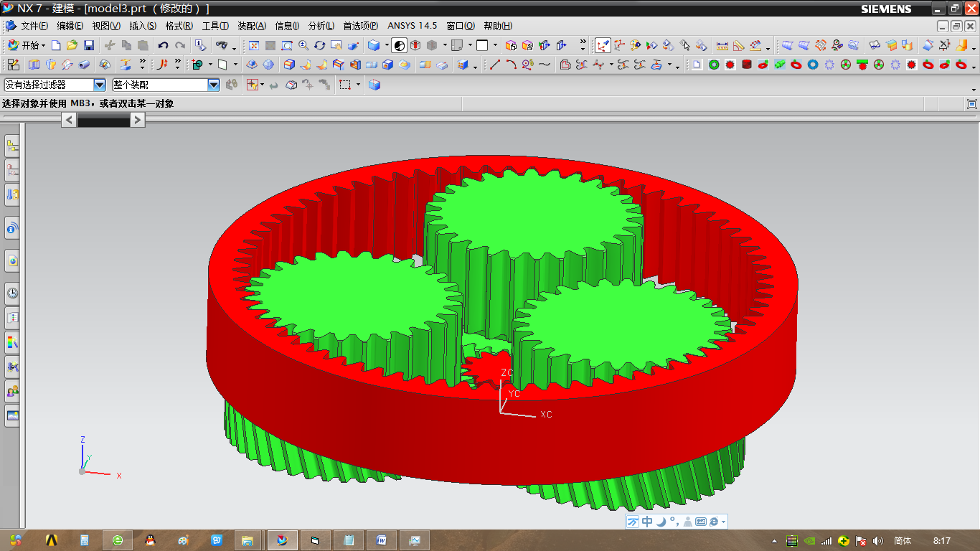Select the Zoom magnifier tool

[x=303, y=45]
